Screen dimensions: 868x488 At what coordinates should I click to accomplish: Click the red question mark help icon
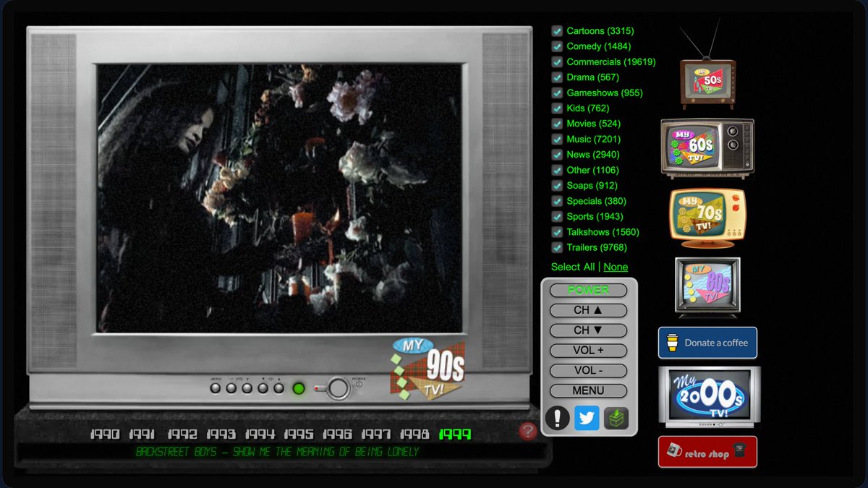(528, 432)
